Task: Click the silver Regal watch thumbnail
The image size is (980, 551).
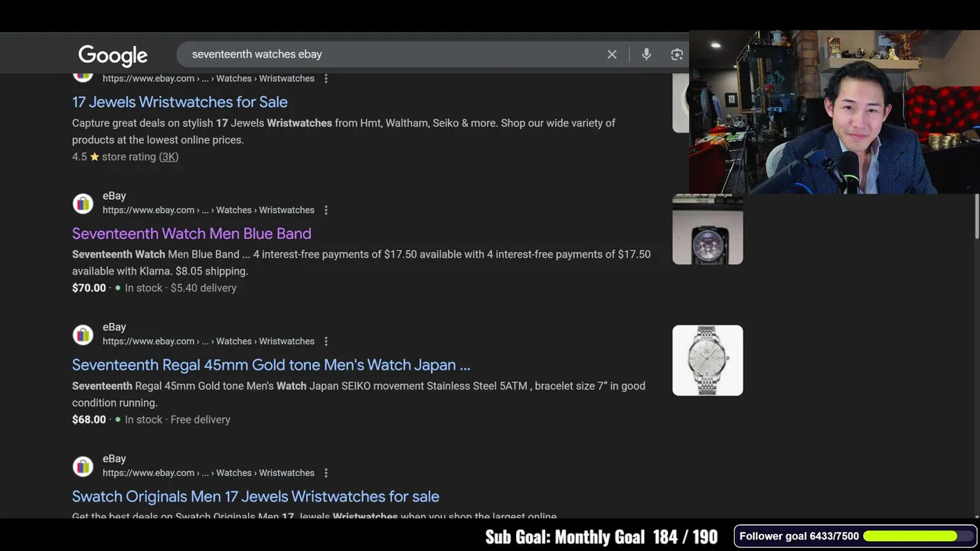Action: 707,360
